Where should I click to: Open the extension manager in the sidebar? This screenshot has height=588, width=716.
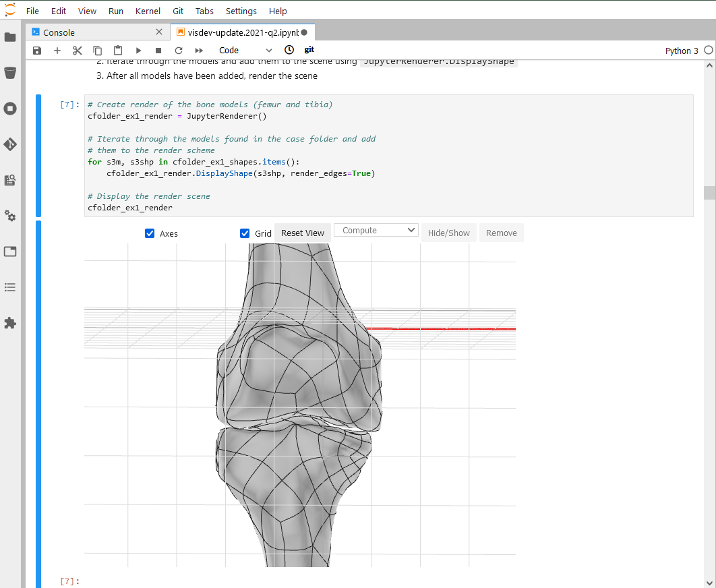[9, 323]
